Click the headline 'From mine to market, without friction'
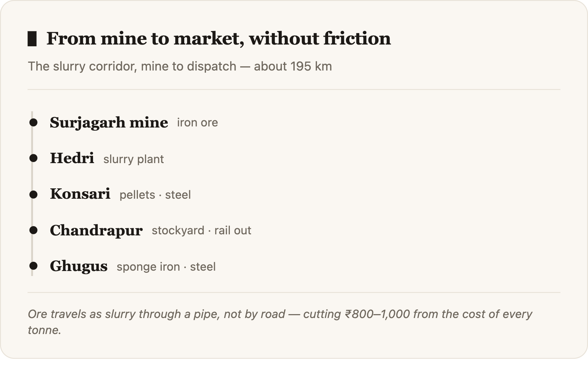 pyautogui.click(x=219, y=38)
